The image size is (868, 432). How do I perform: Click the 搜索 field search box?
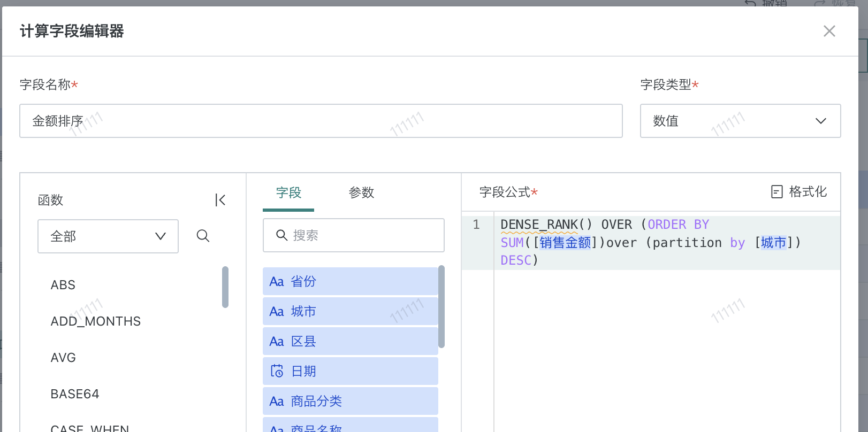click(353, 235)
